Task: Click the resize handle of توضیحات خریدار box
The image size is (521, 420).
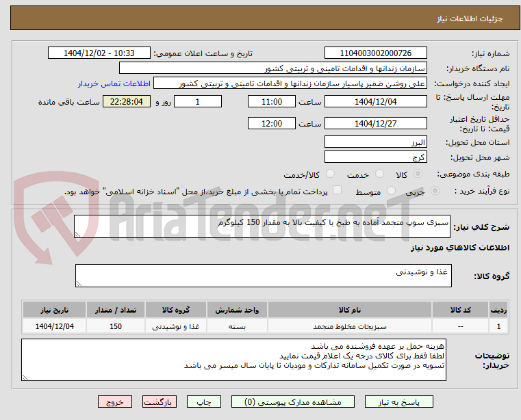Action: [x=25, y=377]
